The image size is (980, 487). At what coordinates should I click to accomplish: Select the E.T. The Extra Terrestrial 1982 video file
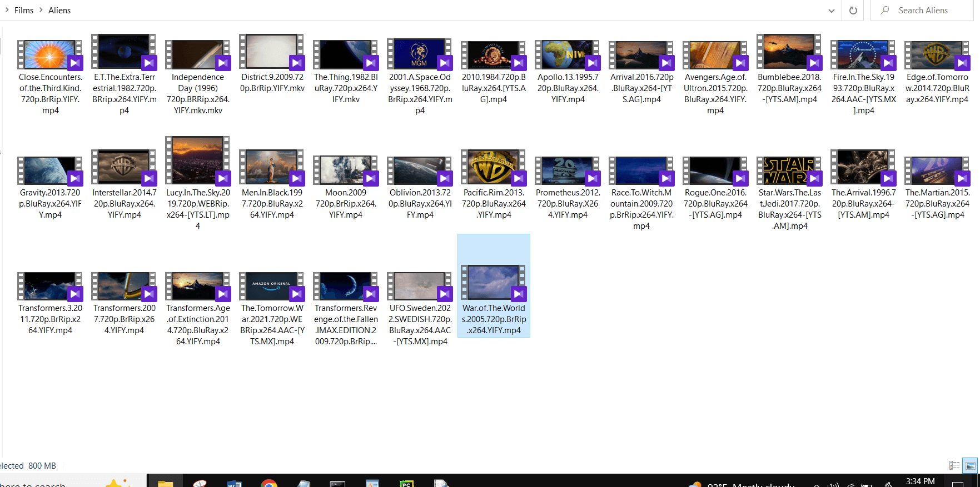pyautogui.click(x=124, y=52)
